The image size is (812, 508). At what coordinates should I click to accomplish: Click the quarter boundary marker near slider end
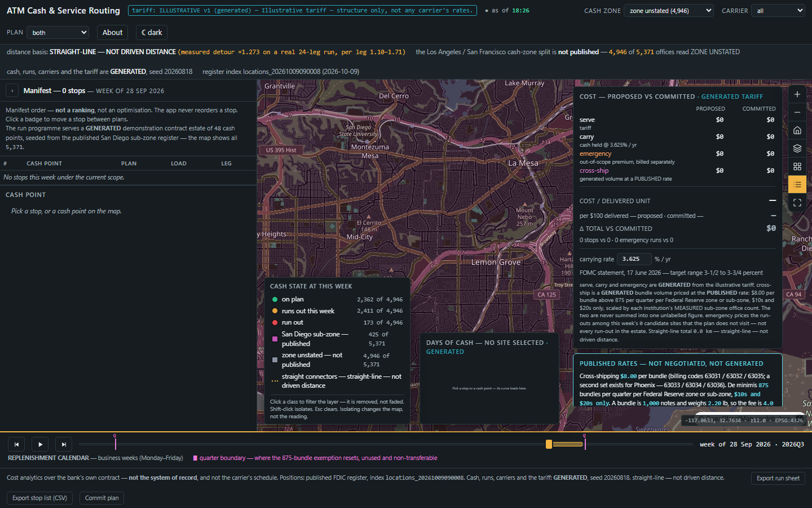coord(585,442)
